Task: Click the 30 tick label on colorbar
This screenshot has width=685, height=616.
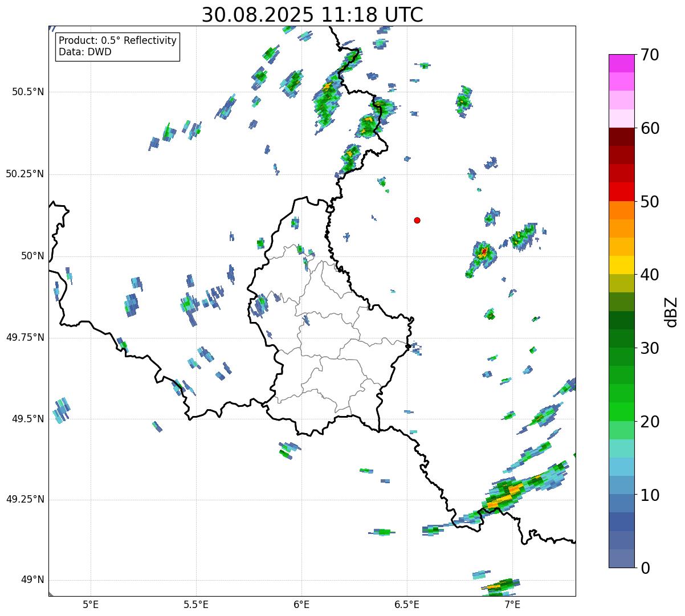Action: coord(650,348)
